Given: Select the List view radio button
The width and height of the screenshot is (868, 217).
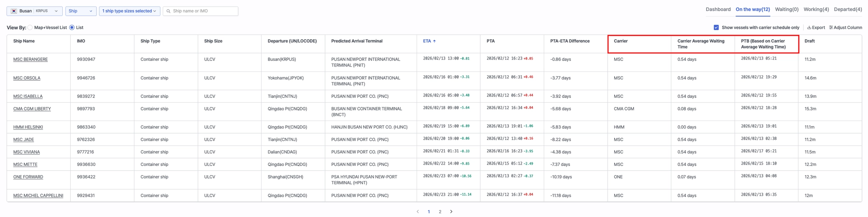Looking at the screenshot, I should click(72, 28).
